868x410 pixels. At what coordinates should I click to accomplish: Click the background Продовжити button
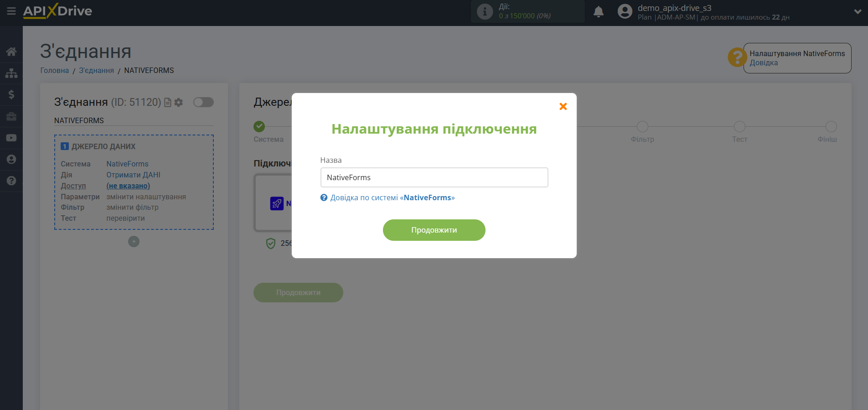298,292
